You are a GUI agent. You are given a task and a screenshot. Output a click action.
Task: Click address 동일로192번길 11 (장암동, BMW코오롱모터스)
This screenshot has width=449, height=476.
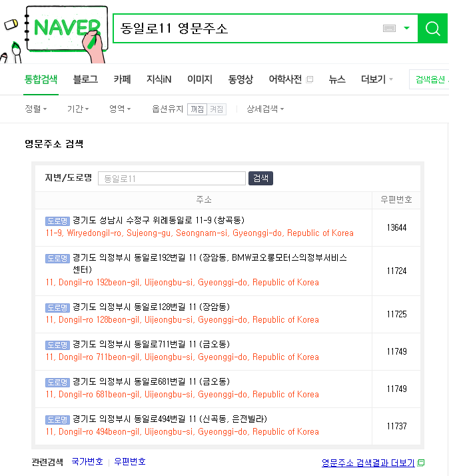(x=210, y=263)
